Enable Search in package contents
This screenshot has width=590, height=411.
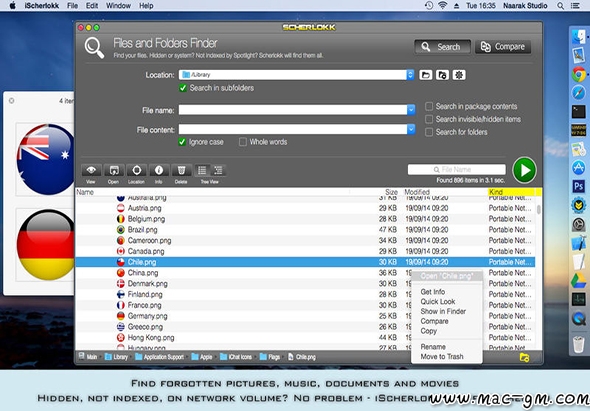pos(429,107)
